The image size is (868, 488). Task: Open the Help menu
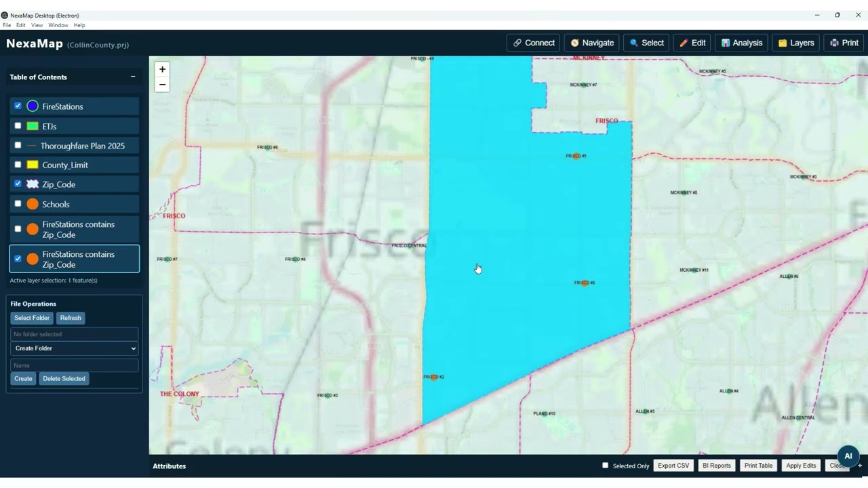[x=79, y=25]
